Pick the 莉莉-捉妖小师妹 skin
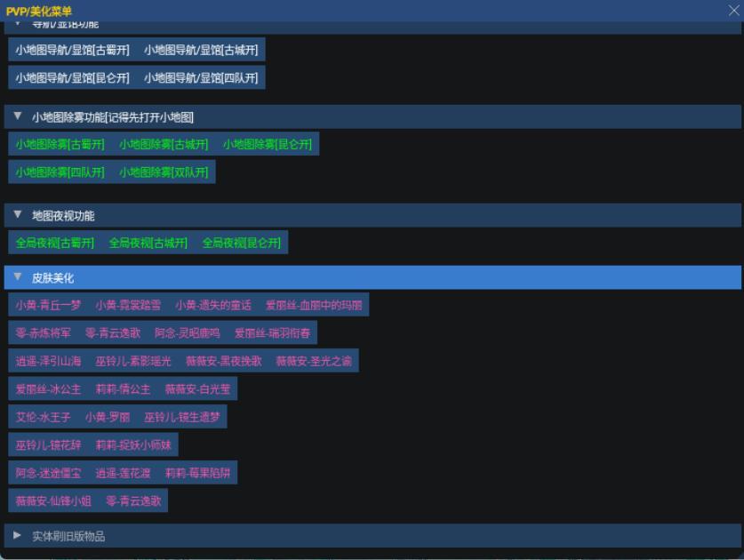 pyautogui.click(x=135, y=444)
